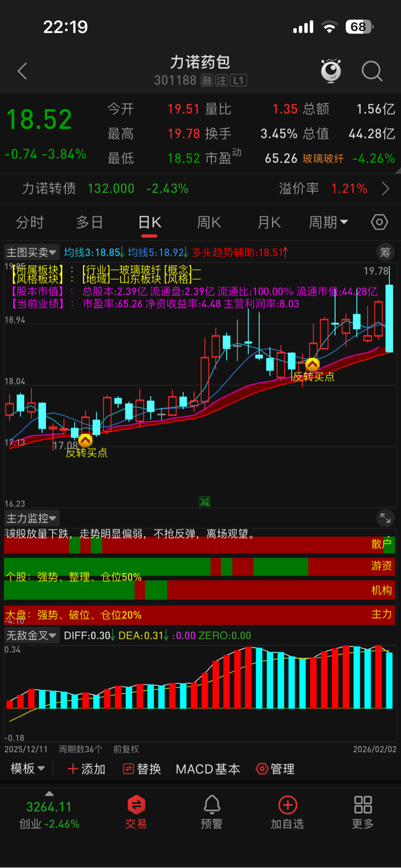Tap 多头趋势辅助:18.51 value
Screen dimensions: 401x868
click(240, 253)
